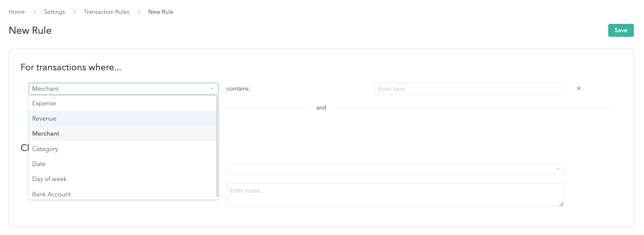Click the Merchant field selector box
The height and width of the screenshot is (235, 644).
coord(119,89)
